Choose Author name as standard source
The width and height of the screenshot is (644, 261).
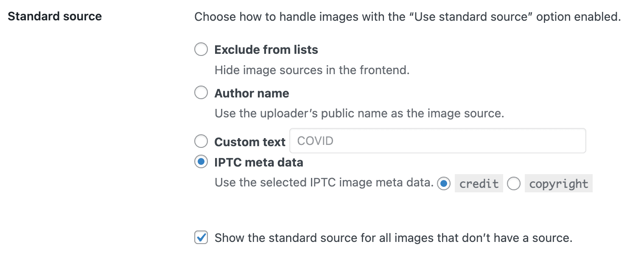pyautogui.click(x=201, y=92)
